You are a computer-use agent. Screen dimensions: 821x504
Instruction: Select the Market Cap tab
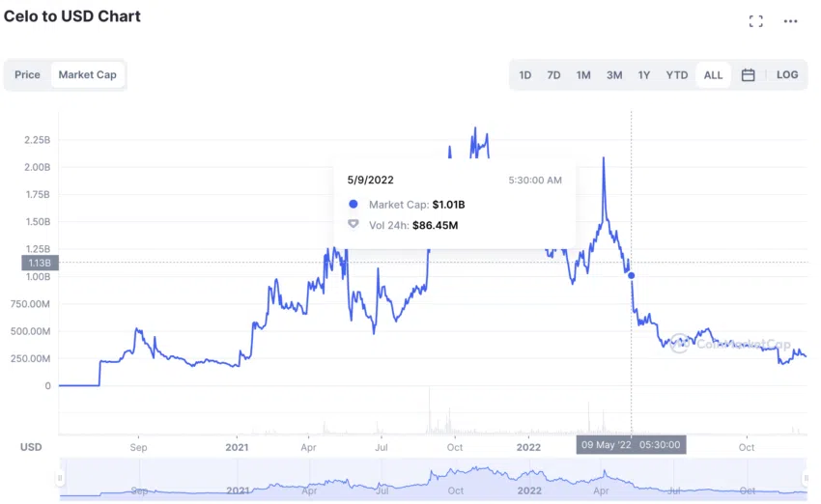tap(88, 75)
